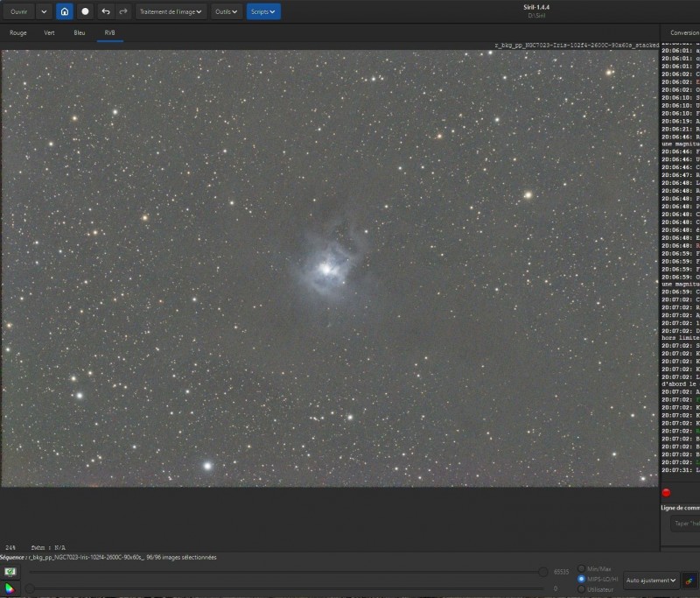Select the RVB channel tab
700x598 pixels.
click(110, 32)
